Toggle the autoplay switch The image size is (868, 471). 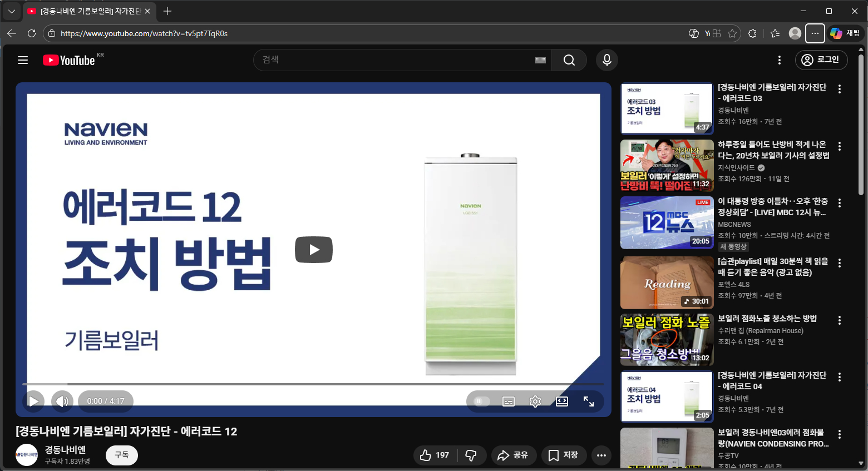[x=481, y=401]
